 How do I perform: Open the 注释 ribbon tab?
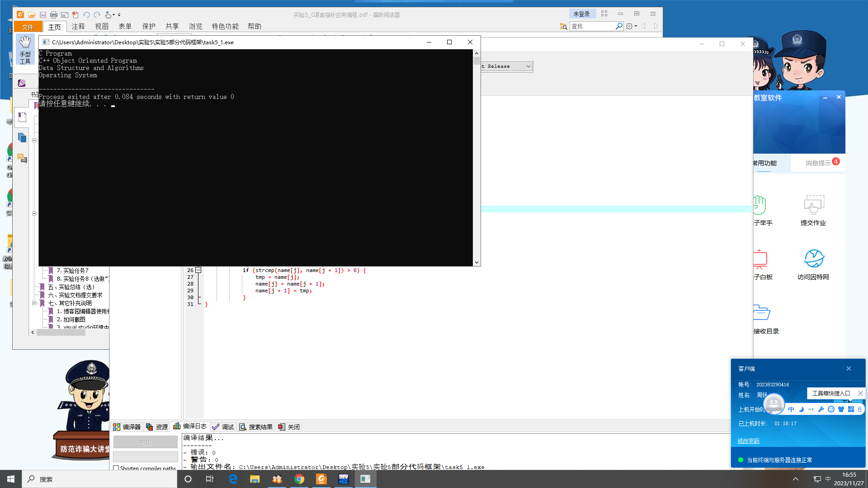point(78,27)
